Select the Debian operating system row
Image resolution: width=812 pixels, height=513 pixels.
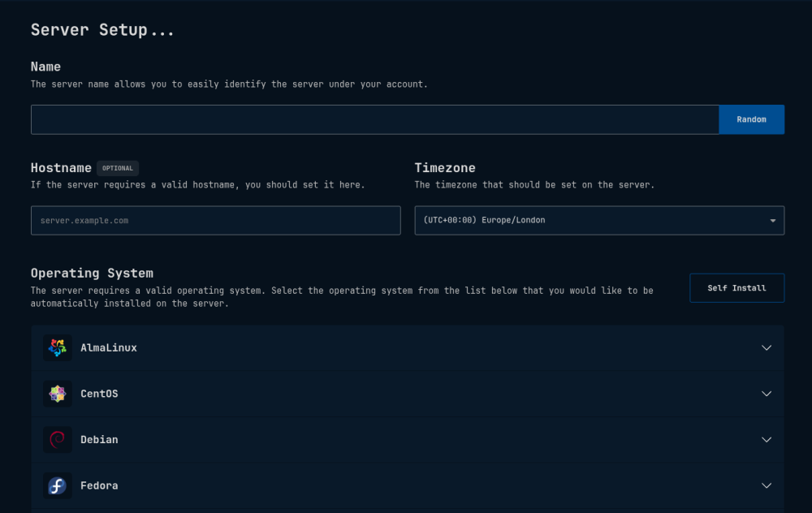pos(407,439)
